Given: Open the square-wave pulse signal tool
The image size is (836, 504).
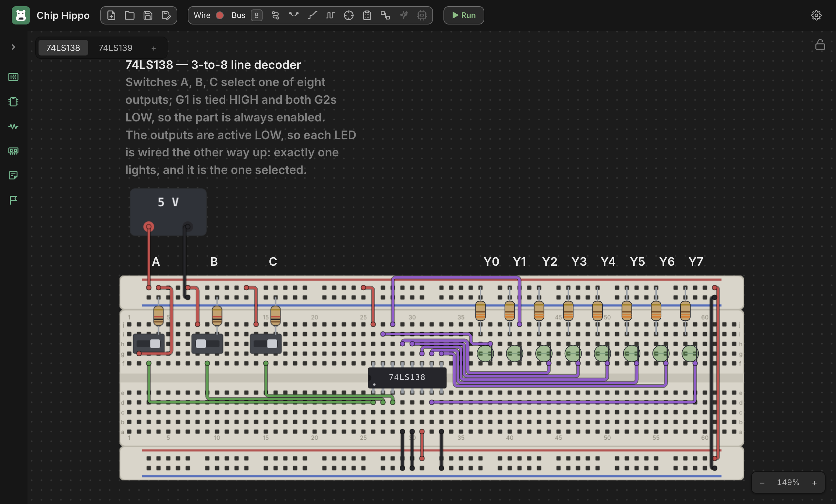Looking at the screenshot, I should point(330,15).
